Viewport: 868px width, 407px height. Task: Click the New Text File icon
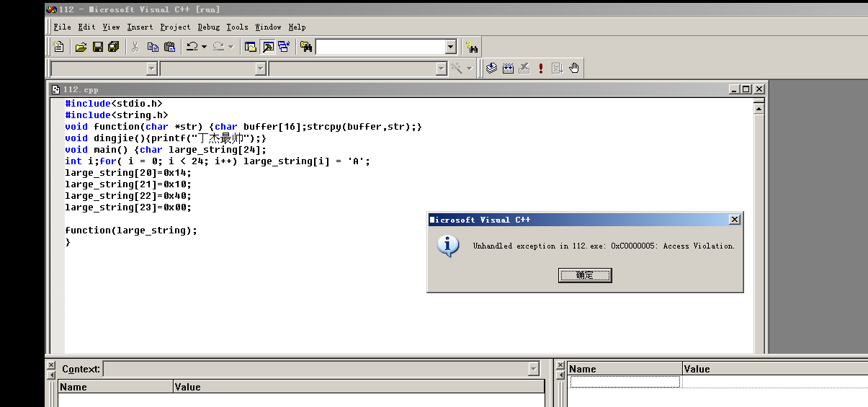[59, 47]
